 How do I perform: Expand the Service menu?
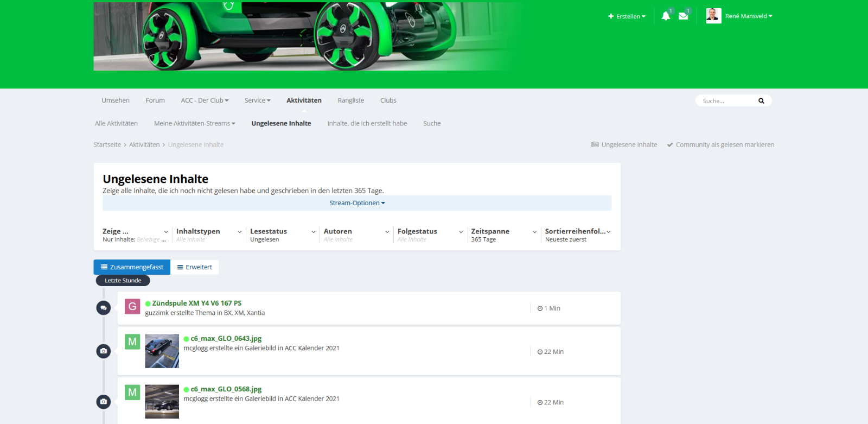pos(257,100)
